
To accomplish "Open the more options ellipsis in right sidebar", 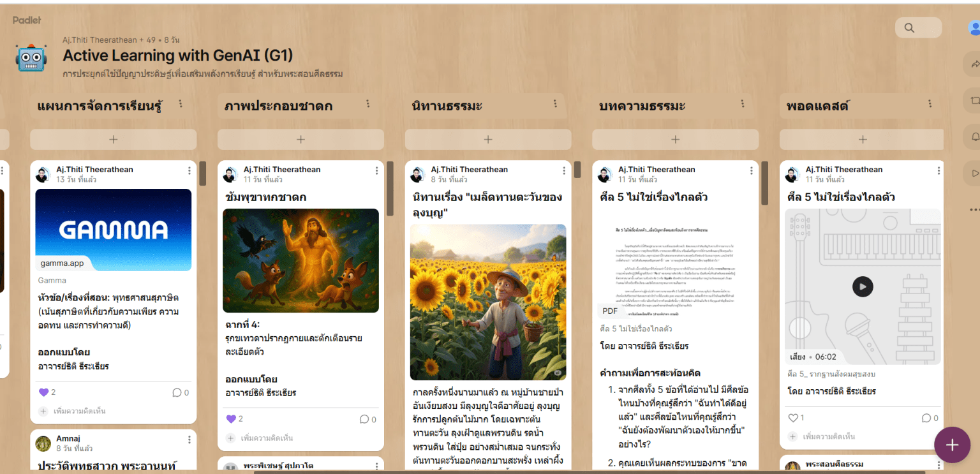I will pos(974,209).
